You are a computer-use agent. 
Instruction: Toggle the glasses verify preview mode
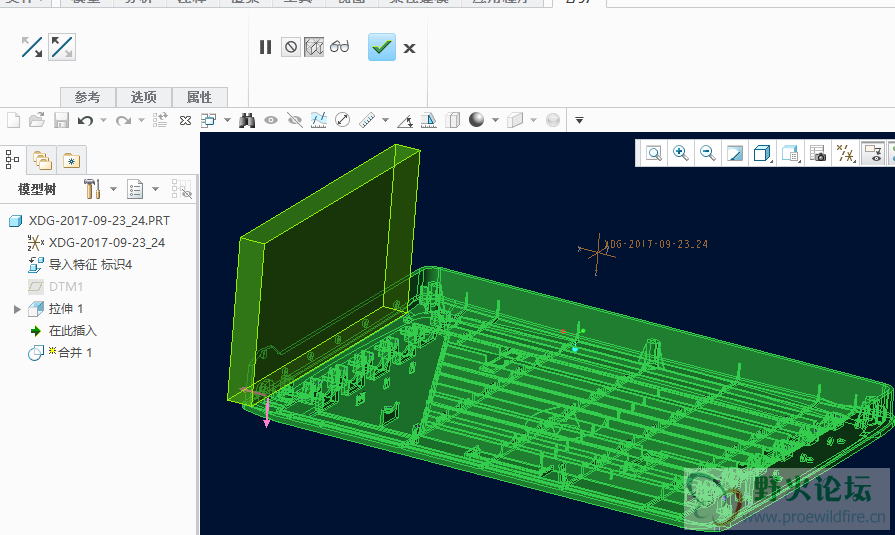coord(340,47)
